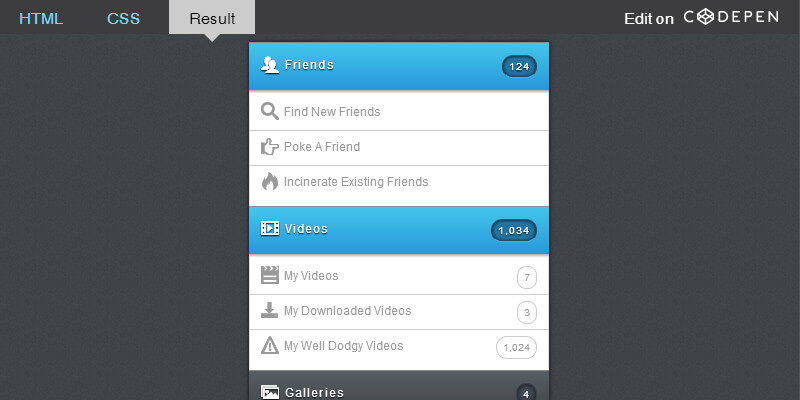The height and width of the screenshot is (400, 800).
Task: Click the download arrow icon
Action: coord(269,310)
